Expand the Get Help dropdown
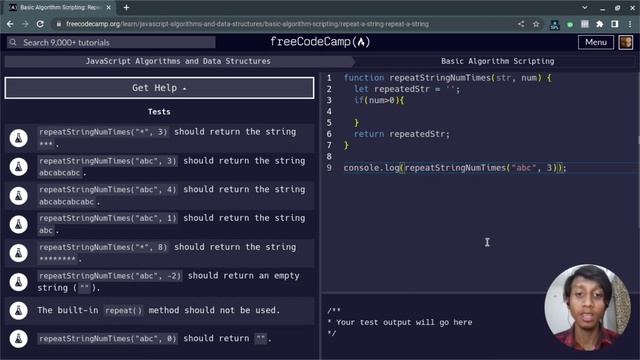Image resolution: width=640 pixels, height=360 pixels. (x=159, y=88)
